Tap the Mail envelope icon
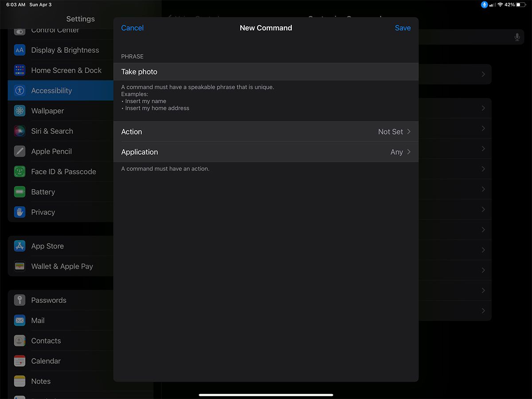 click(20, 321)
